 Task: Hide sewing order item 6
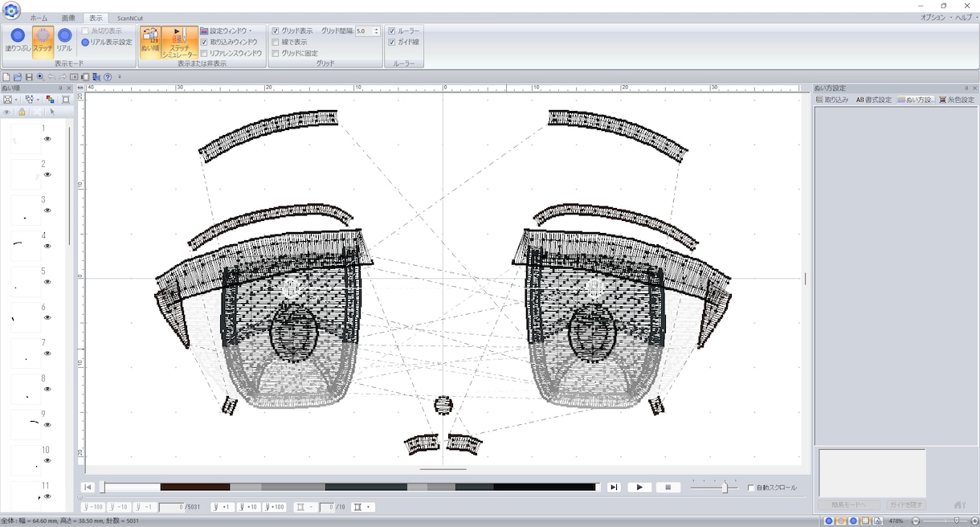pos(47,317)
